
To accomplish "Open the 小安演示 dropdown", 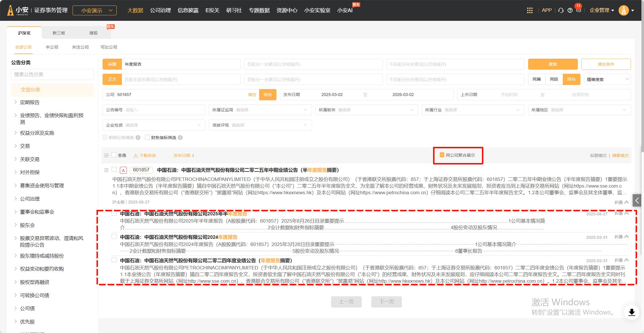I will (94, 10).
